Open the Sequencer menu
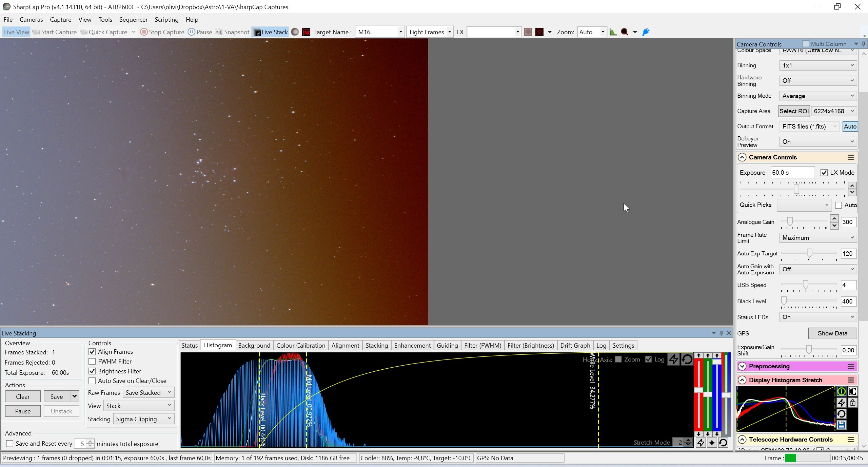Image resolution: width=868 pixels, height=467 pixels. click(x=133, y=19)
